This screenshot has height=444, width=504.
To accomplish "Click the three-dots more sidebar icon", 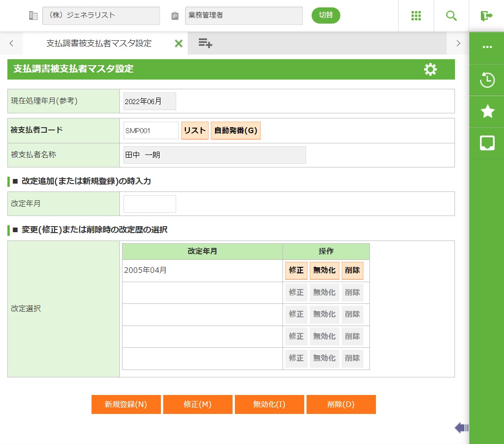I will pos(487,47).
